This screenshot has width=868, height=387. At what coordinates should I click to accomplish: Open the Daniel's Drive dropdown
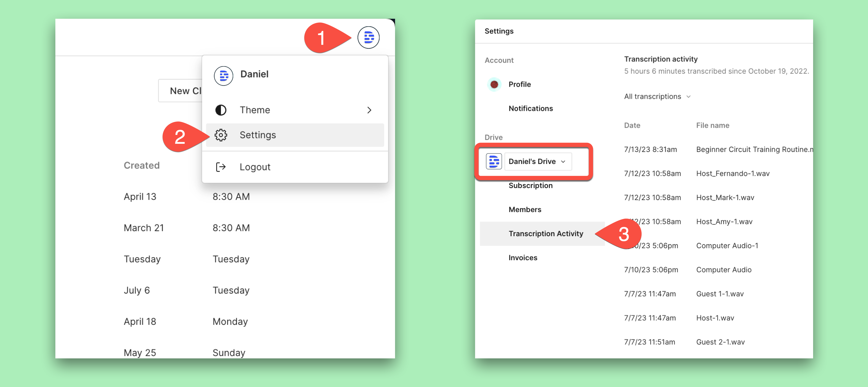pyautogui.click(x=538, y=161)
